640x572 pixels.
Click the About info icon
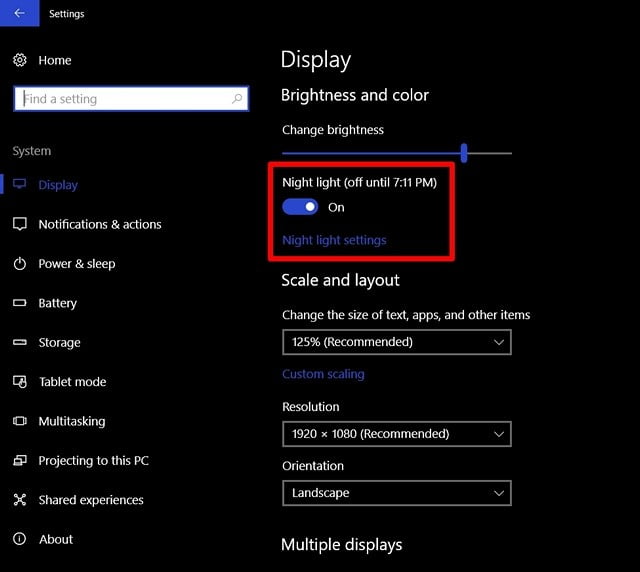pyautogui.click(x=20, y=539)
